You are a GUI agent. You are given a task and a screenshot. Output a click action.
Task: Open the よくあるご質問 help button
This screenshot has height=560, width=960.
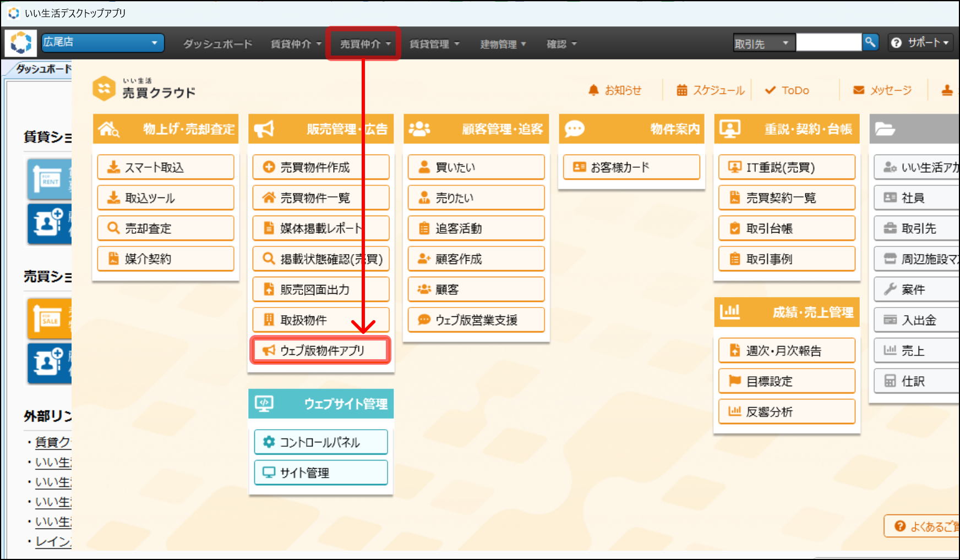click(921, 526)
